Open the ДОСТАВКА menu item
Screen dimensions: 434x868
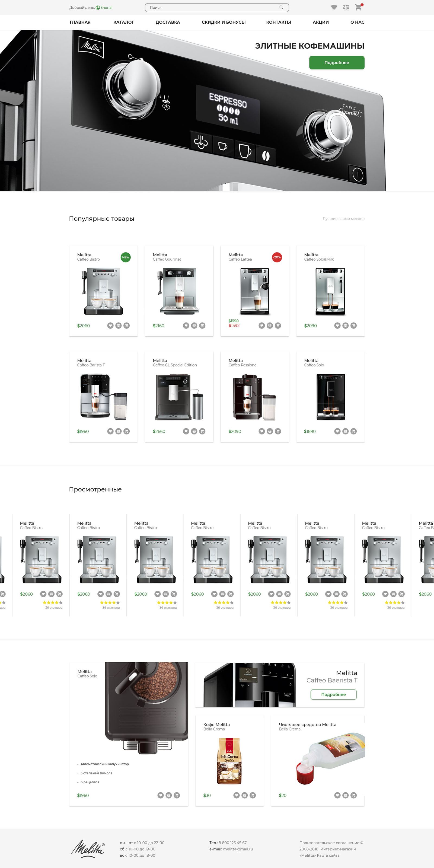pyautogui.click(x=168, y=22)
